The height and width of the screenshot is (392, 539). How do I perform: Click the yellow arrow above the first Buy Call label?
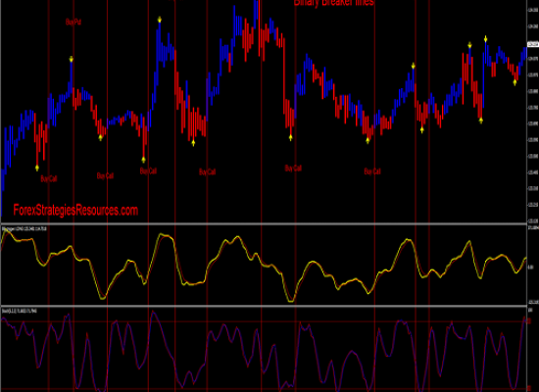click(x=37, y=168)
